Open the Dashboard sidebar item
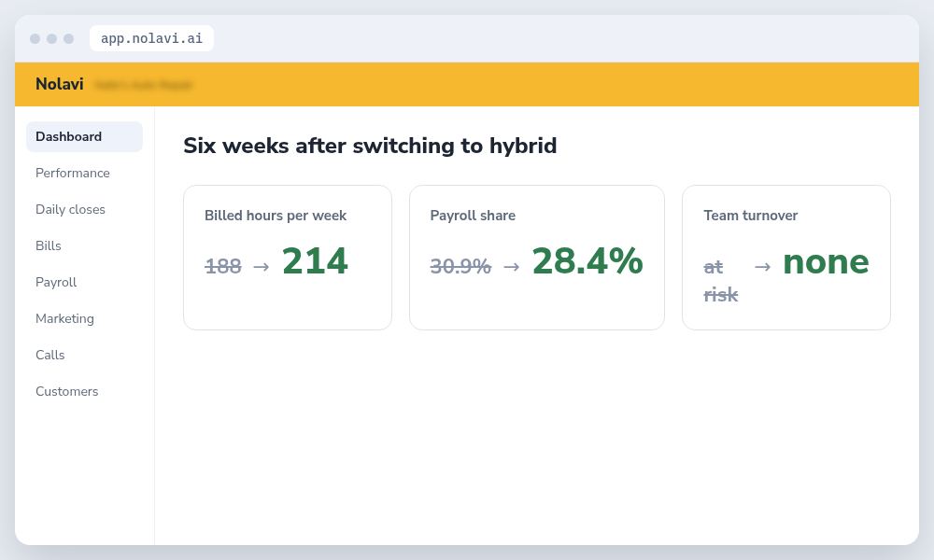The height and width of the screenshot is (560, 934). click(x=85, y=137)
